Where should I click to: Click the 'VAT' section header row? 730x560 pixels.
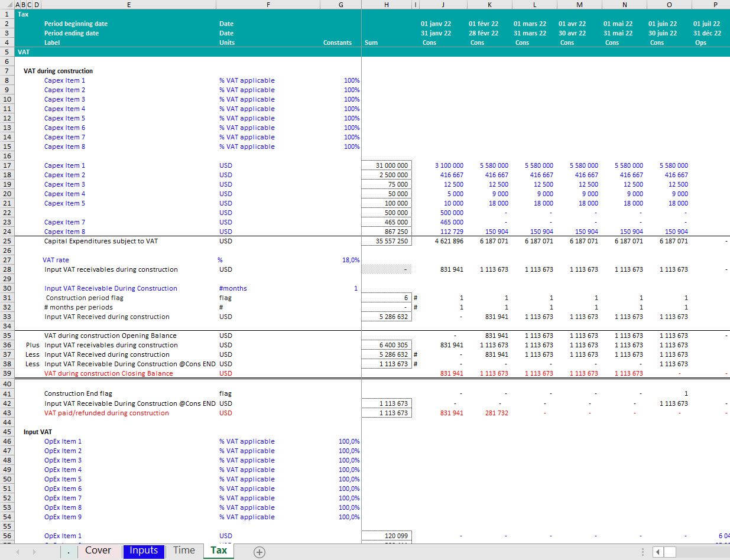pyautogui.click(x=372, y=52)
